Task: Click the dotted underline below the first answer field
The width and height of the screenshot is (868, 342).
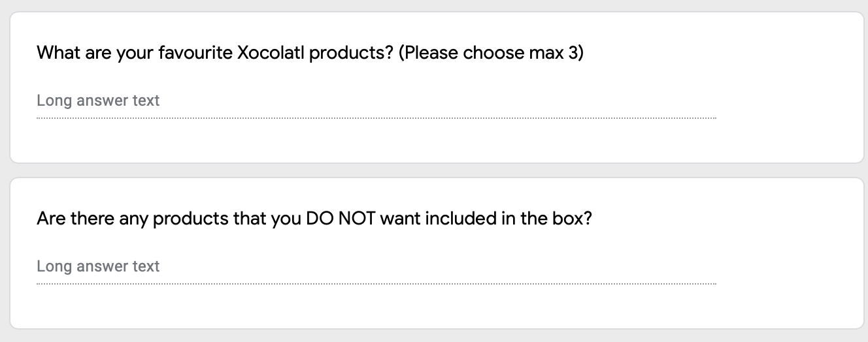Action: (x=376, y=118)
